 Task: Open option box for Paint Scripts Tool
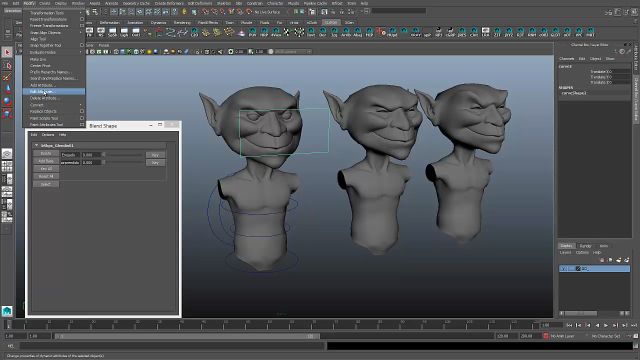click(x=82, y=118)
